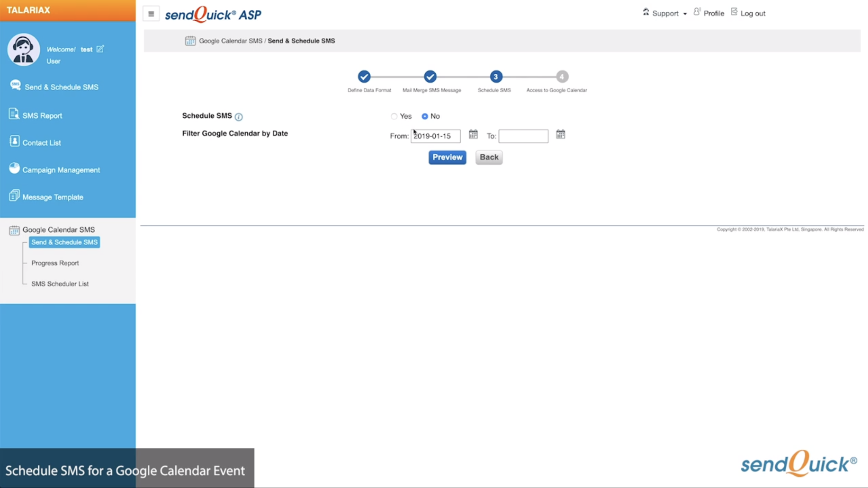Select step 4 Access to Google Calendar
The image size is (868, 488).
pos(562,77)
